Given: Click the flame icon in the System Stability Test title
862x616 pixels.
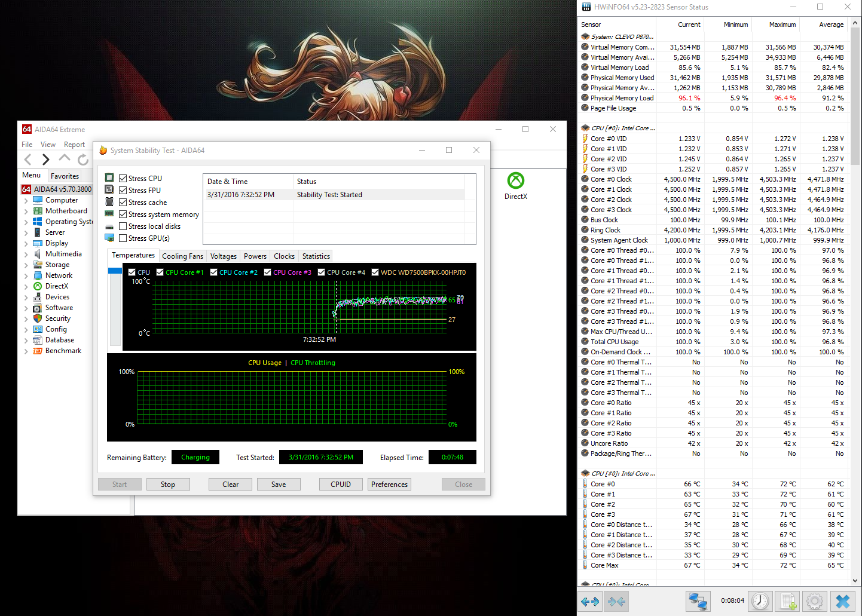Looking at the screenshot, I should click(103, 151).
